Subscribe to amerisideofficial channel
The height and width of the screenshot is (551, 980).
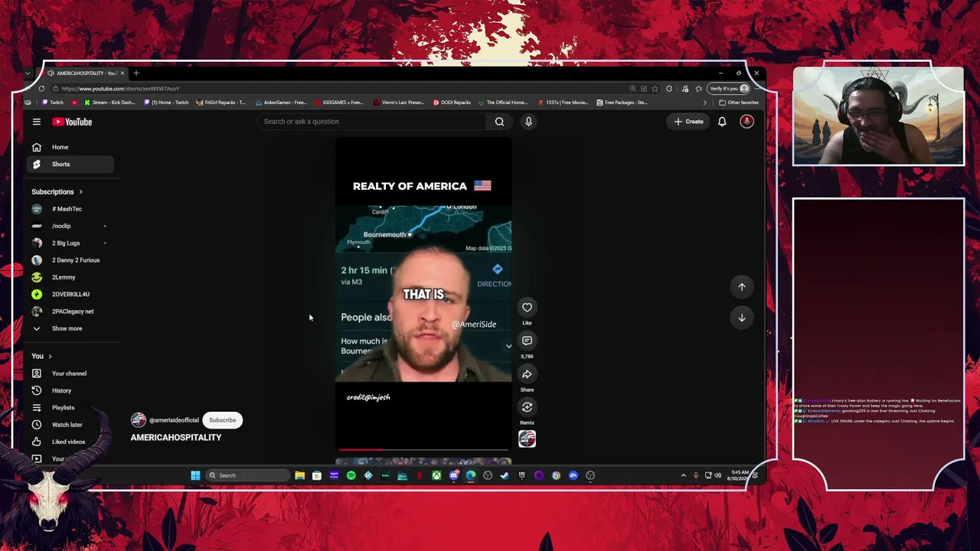click(222, 420)
